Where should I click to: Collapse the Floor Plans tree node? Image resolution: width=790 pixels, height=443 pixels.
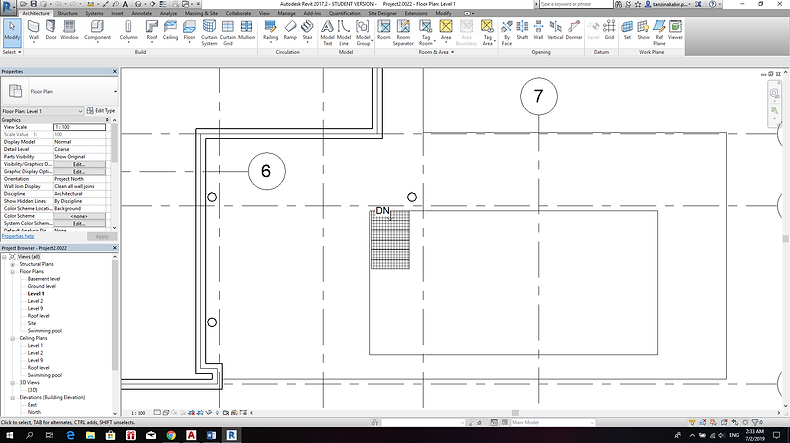13,272
